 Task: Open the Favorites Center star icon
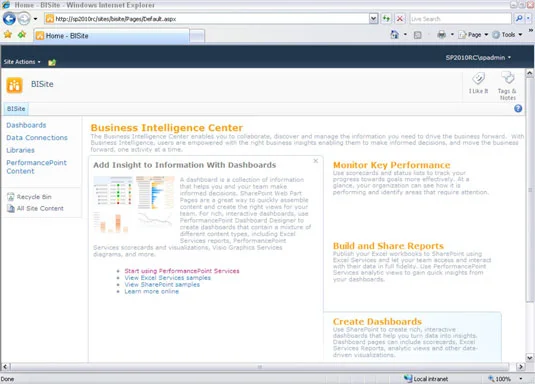point(8,34)
